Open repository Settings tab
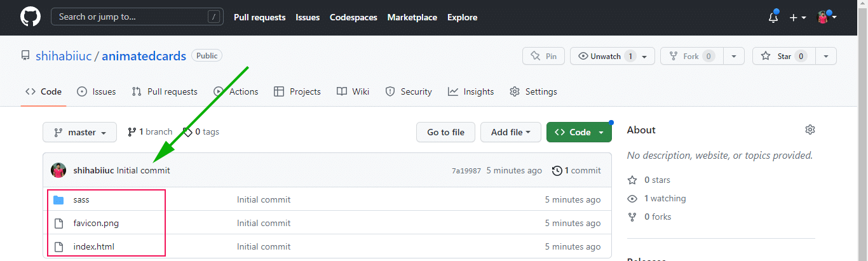 [533, 91]
